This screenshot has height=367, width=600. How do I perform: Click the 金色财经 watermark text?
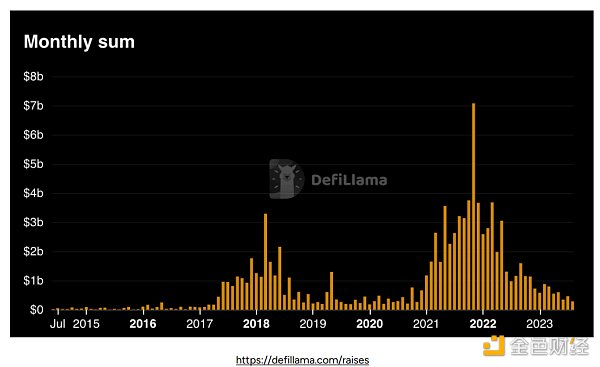point(549,346)
